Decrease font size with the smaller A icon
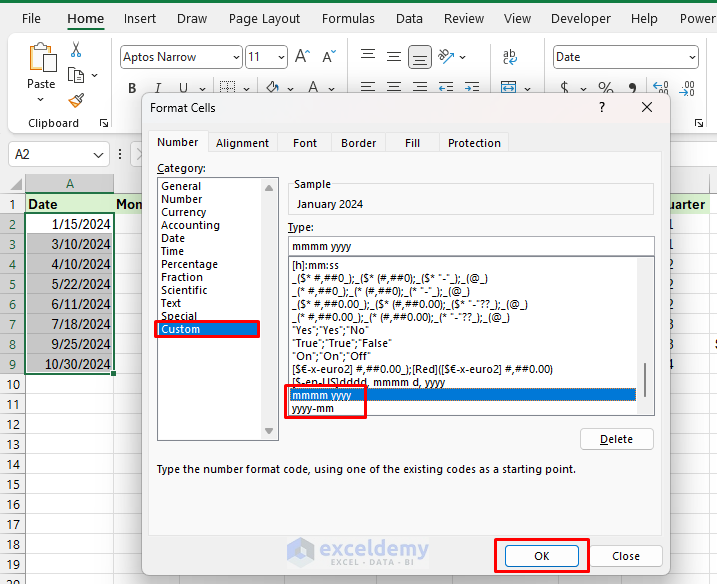 pos(329,56)
